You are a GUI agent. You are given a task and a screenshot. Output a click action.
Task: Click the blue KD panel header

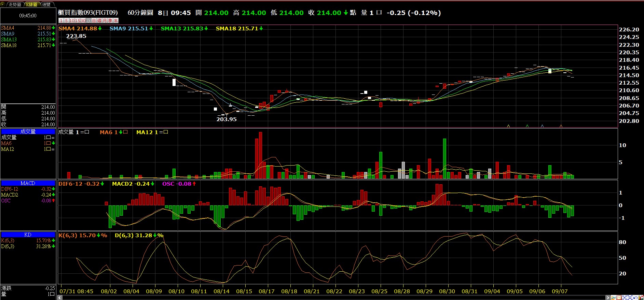tap(28, 235)
